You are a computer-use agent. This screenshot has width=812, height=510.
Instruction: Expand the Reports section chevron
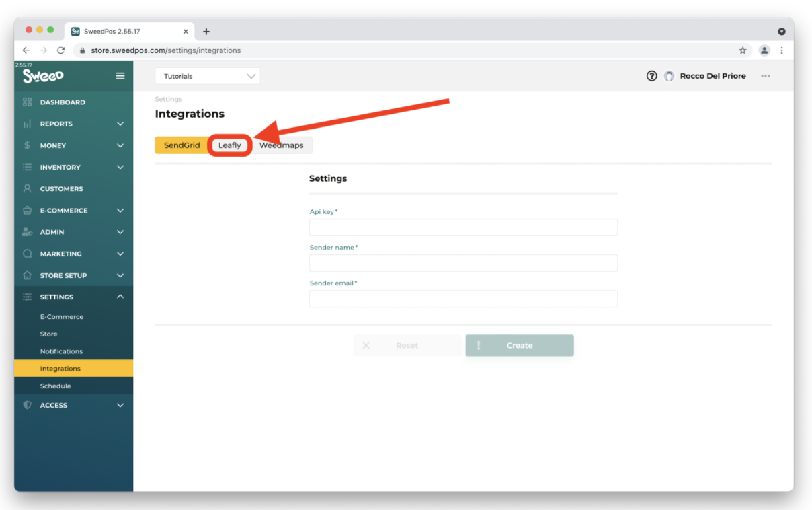pyautogui.click(x=120, y=124)
